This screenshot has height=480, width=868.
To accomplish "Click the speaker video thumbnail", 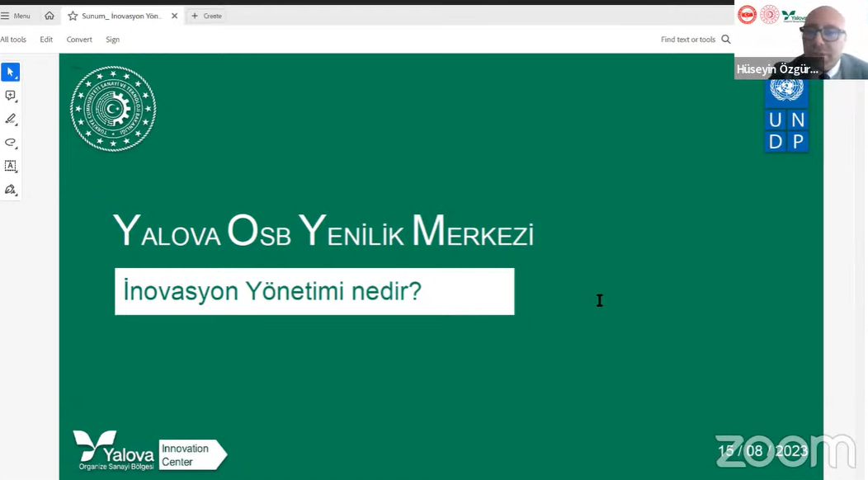I will (x=800, y=40).
